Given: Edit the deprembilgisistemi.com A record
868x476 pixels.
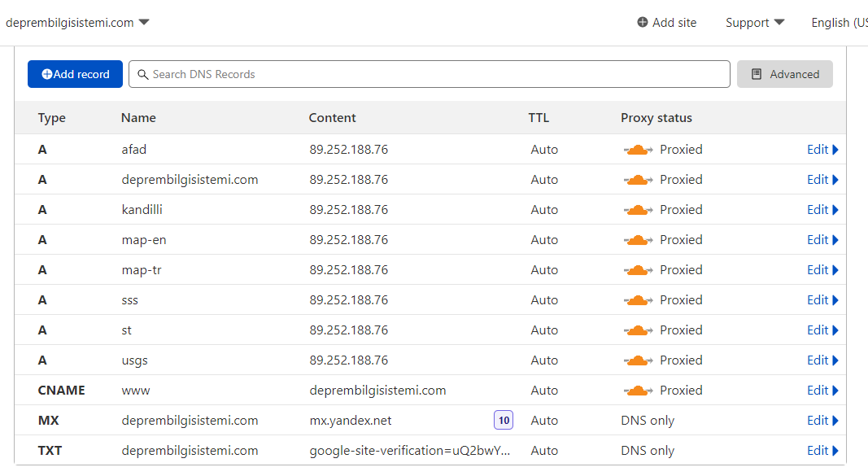Looking at the screenshot, I should click(822, 179).
